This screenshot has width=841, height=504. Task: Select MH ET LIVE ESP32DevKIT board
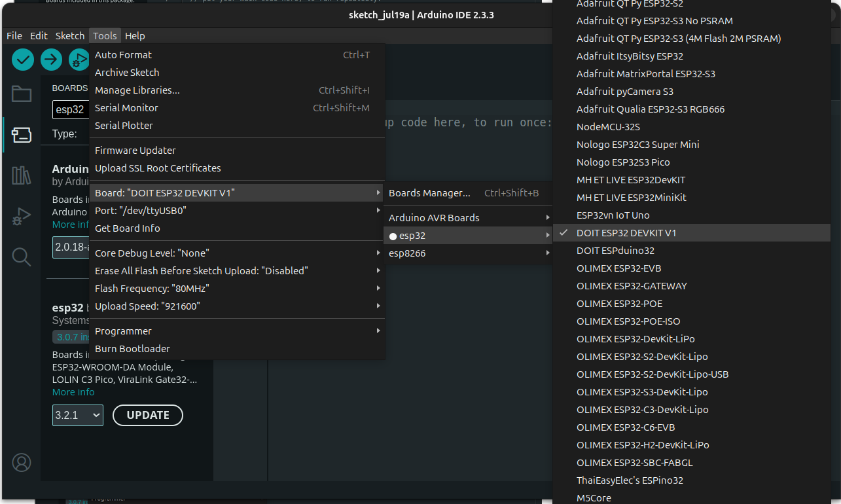coord(691,180)
